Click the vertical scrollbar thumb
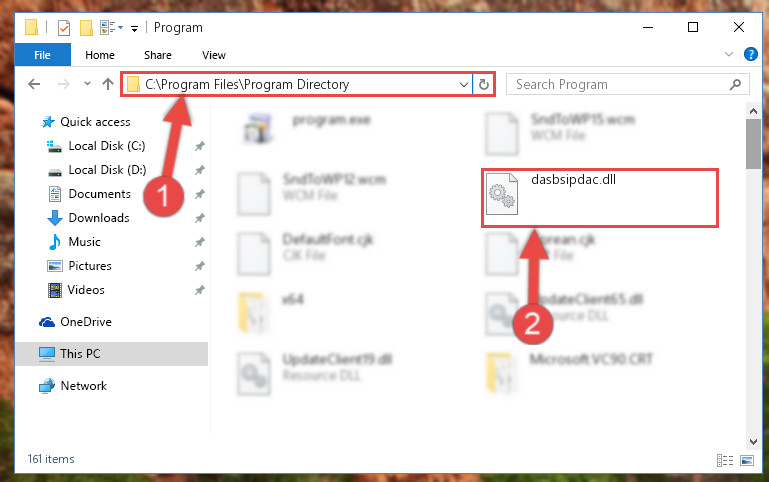This screenshot has width=769, height=482. pos(753,144)
